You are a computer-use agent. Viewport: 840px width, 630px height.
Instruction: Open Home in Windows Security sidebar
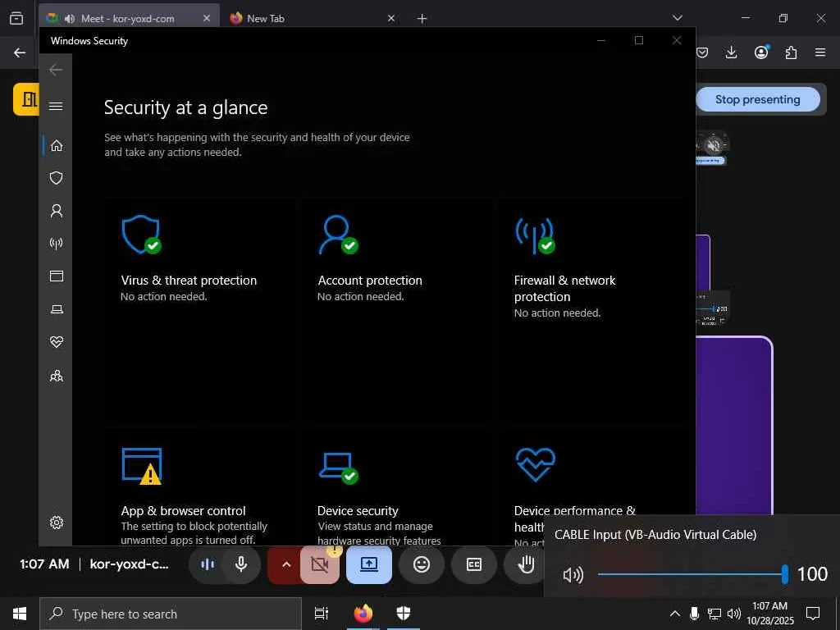click(x=57, y=146)
